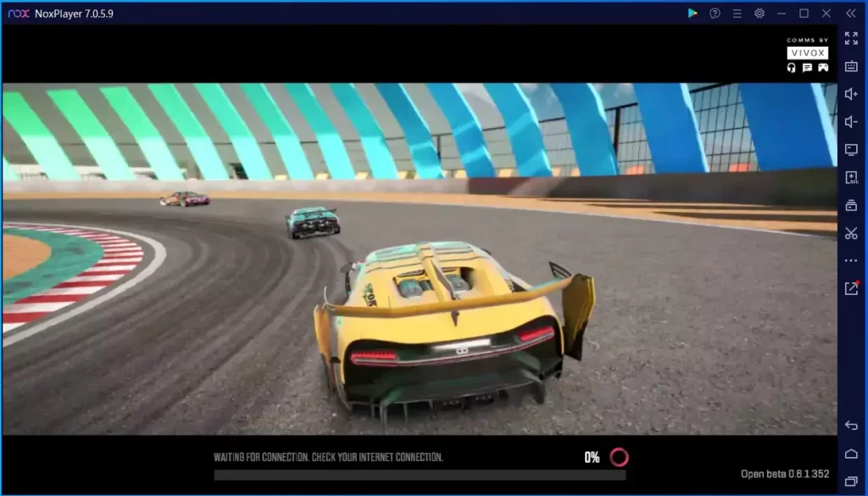Increase volume using sidebar speaker plus

point(851,94)
